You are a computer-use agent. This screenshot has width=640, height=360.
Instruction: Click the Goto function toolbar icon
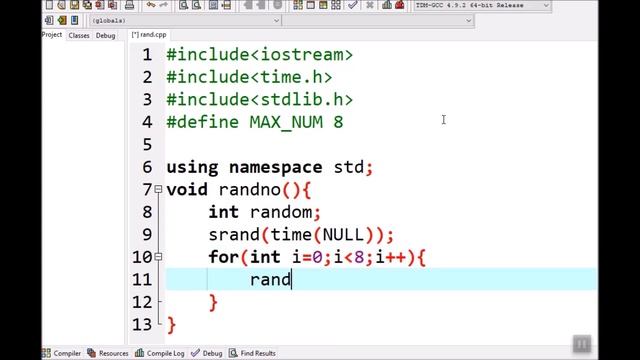(x=213, y=5)
